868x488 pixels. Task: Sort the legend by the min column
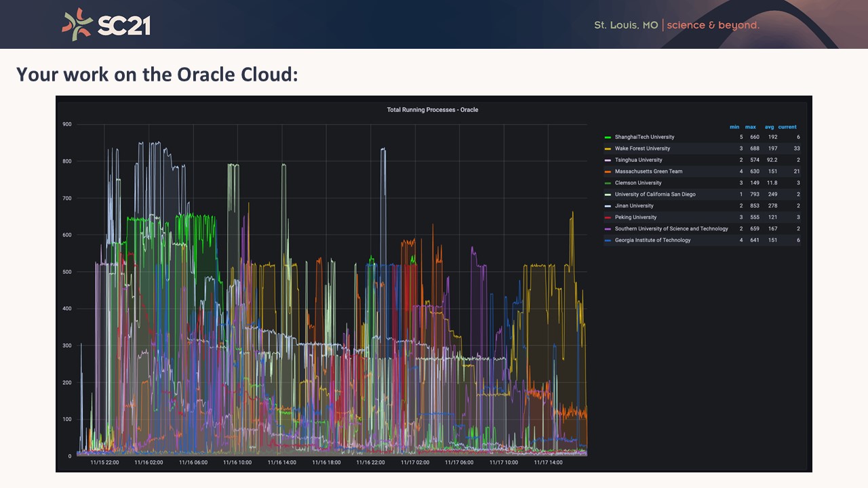734,127
